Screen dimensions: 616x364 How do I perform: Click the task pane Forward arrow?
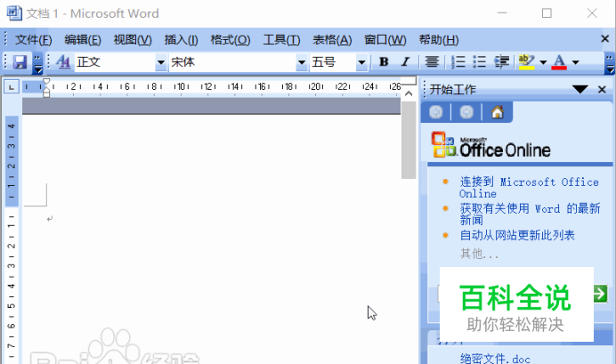tap(466, 112)
